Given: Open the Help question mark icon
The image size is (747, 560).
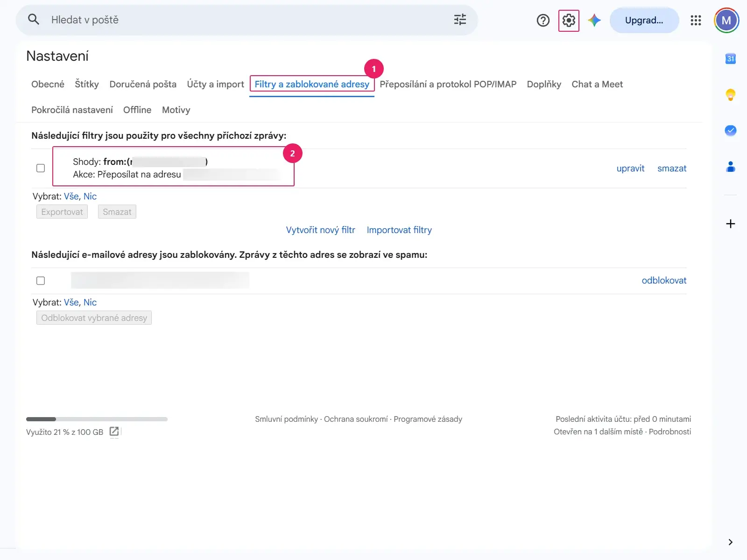Looking at the screenshot, I should pyautogui.click(x=543, y=21).
